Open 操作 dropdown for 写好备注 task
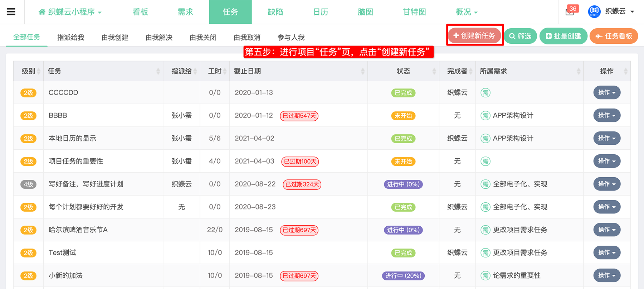 tap(607, 184)
